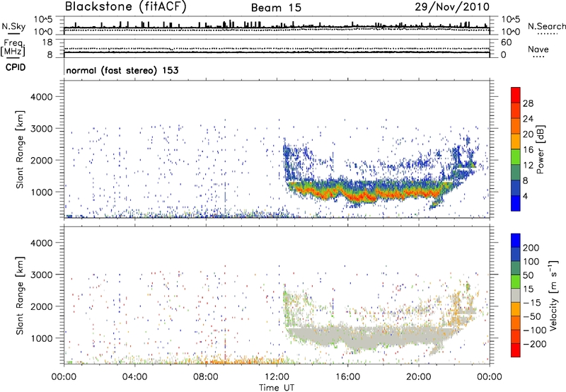Select the "N.Sky" axis label
Screen dimensions: 566x392
point(13,26)
